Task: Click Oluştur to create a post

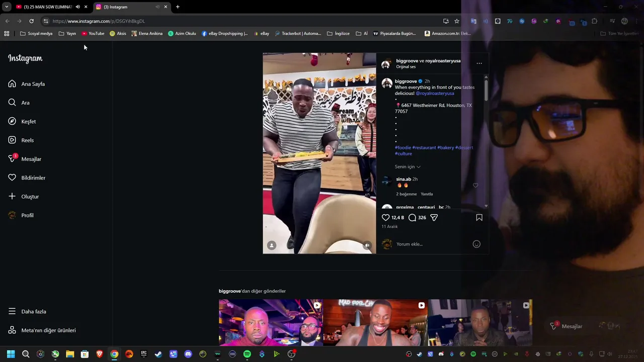Action: click(24, 197)
